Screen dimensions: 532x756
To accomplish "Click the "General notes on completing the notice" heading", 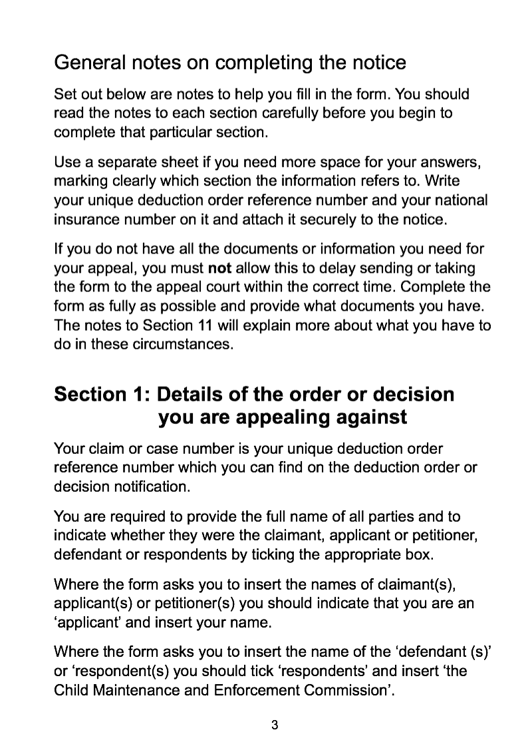I will 229,63.
